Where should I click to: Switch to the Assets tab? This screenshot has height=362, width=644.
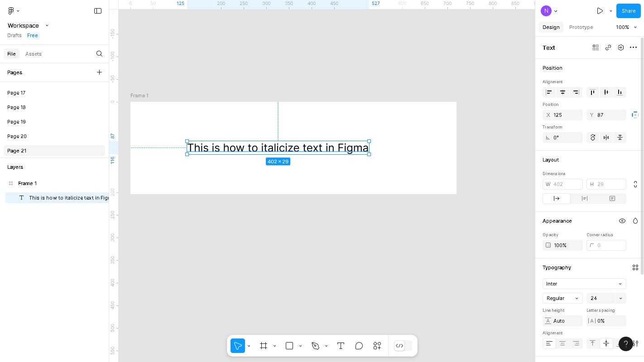34,54
